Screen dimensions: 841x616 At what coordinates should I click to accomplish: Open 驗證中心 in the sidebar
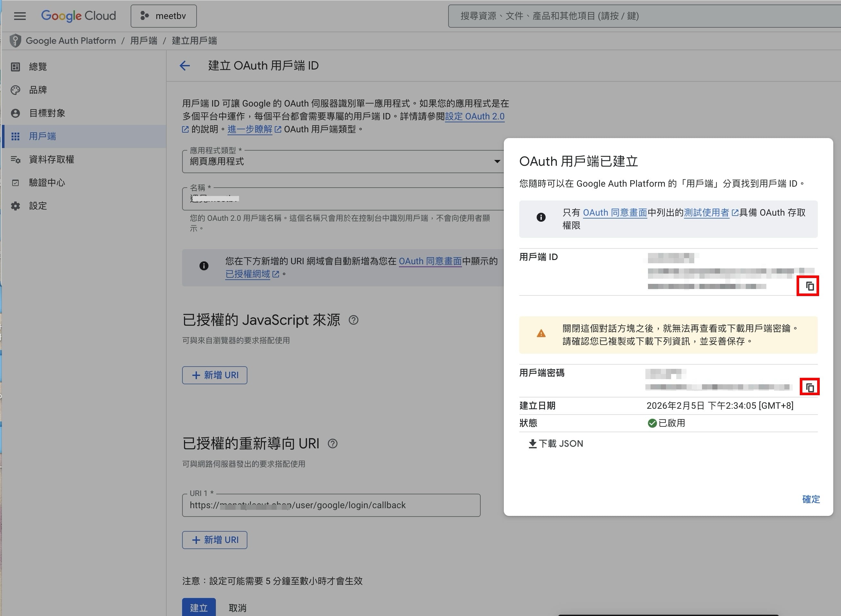point(84,182)
